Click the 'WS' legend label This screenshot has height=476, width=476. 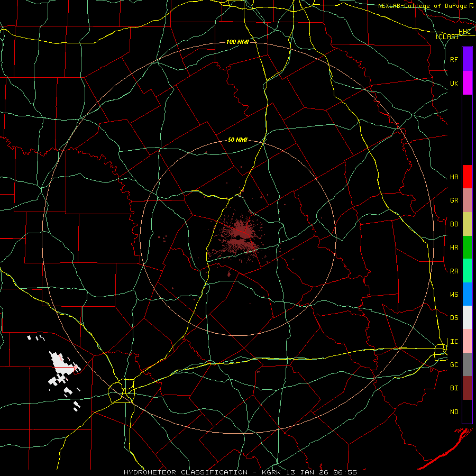454,295
